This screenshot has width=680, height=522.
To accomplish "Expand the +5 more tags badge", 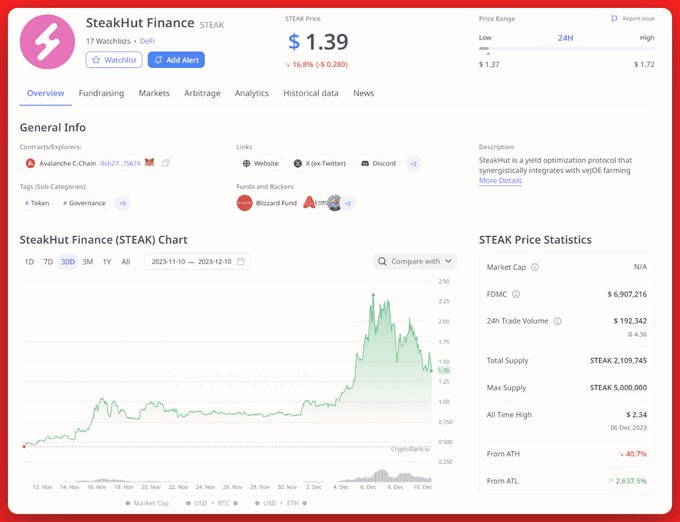I will pyautogui.click(x=123, y=203).
